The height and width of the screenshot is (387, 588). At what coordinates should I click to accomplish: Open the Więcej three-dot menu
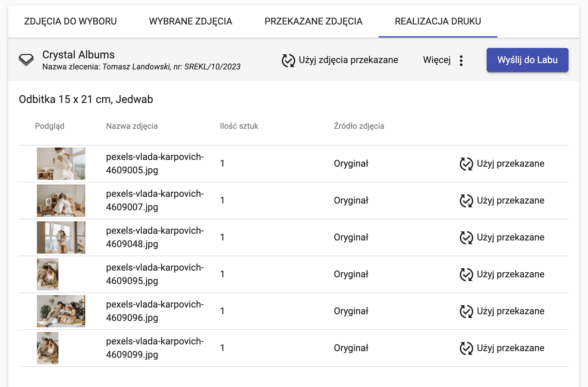461,60
